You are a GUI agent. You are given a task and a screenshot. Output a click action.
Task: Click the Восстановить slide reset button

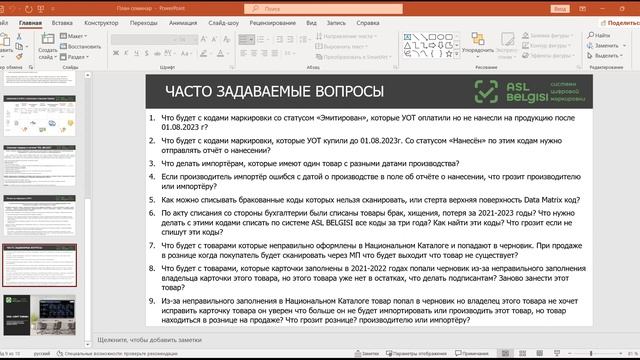tap(80, 47)
